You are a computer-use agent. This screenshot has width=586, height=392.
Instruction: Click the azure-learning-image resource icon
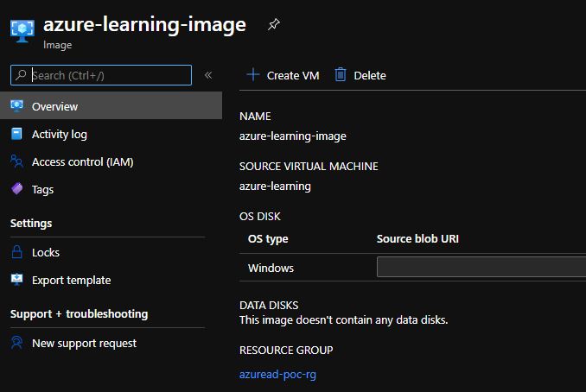point(22,30)
